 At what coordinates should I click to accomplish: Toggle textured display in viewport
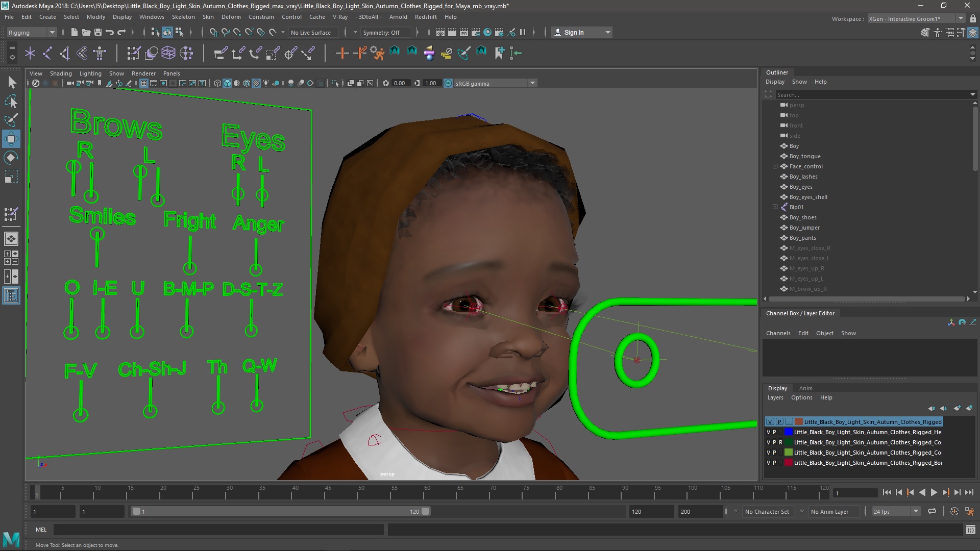click(x=256, y=83)
